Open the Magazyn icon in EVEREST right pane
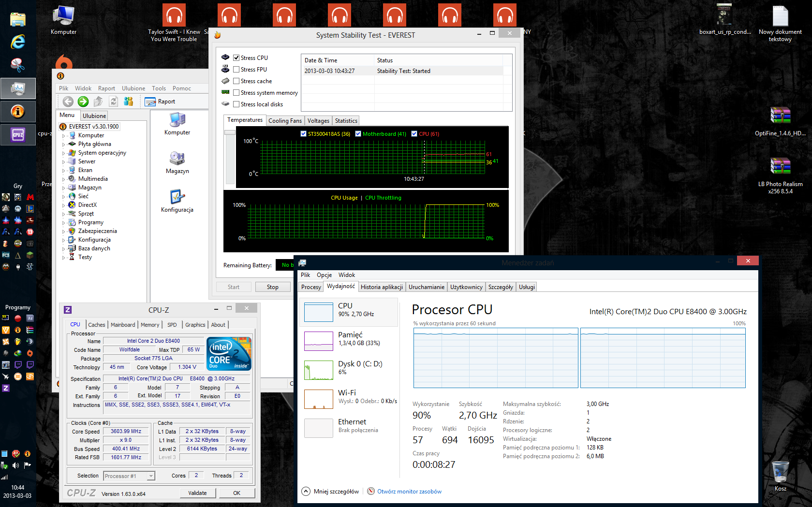Screen dimensions: 812x507 pyautogui.click(x=177, y=163)
